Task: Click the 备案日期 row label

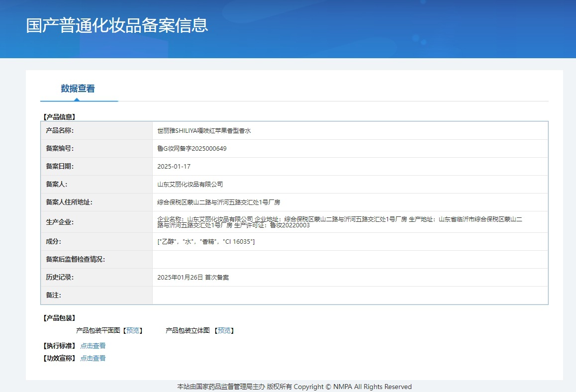Action: point(60,167)
